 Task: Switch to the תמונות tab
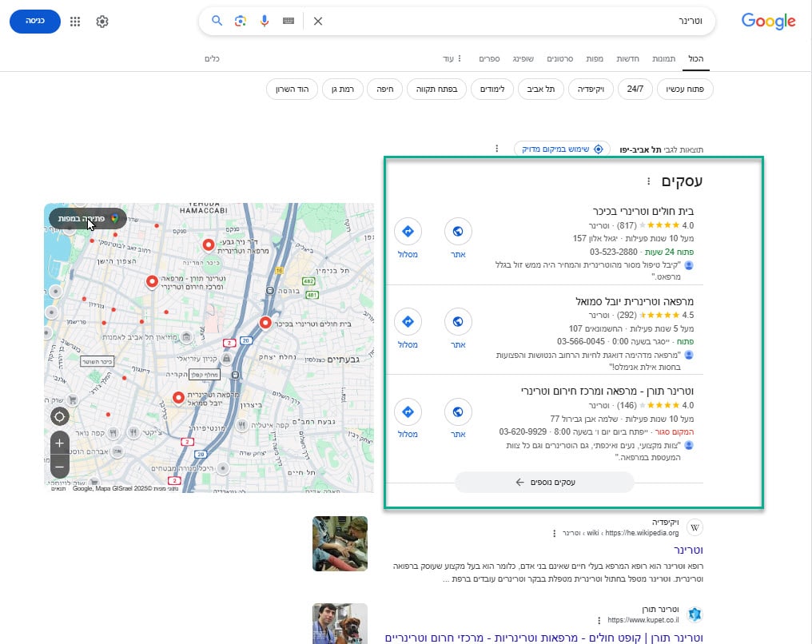(663, 58)
